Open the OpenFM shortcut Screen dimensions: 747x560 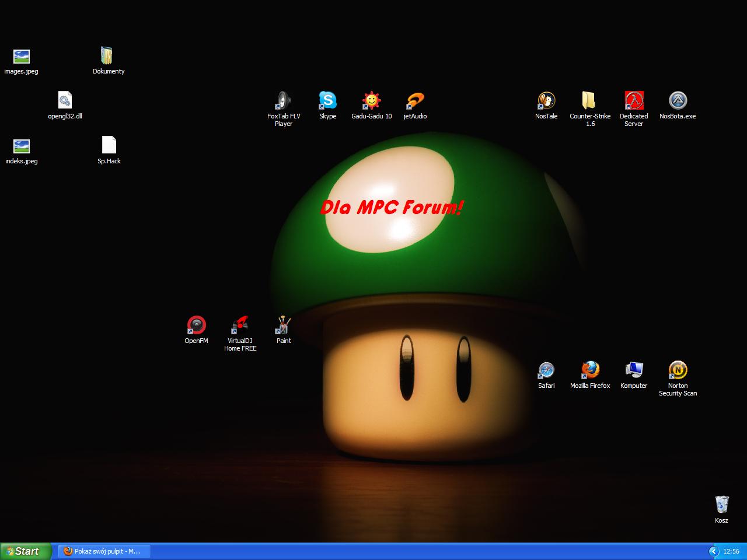[196, 325]
